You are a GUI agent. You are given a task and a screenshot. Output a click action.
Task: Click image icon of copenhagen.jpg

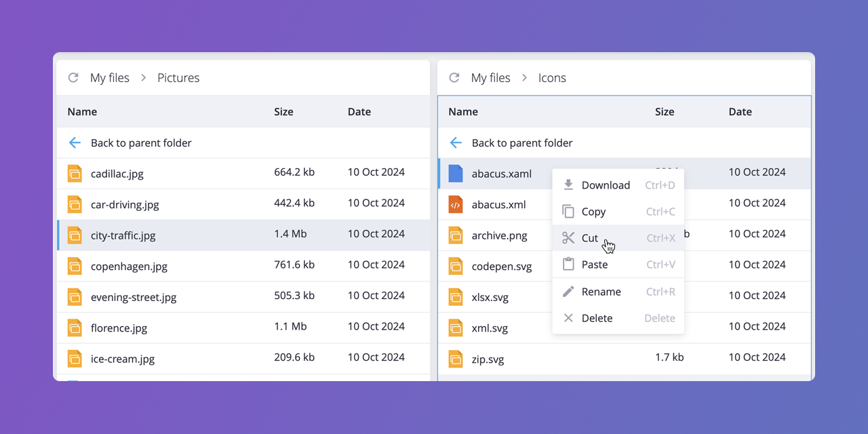(75, 266)
